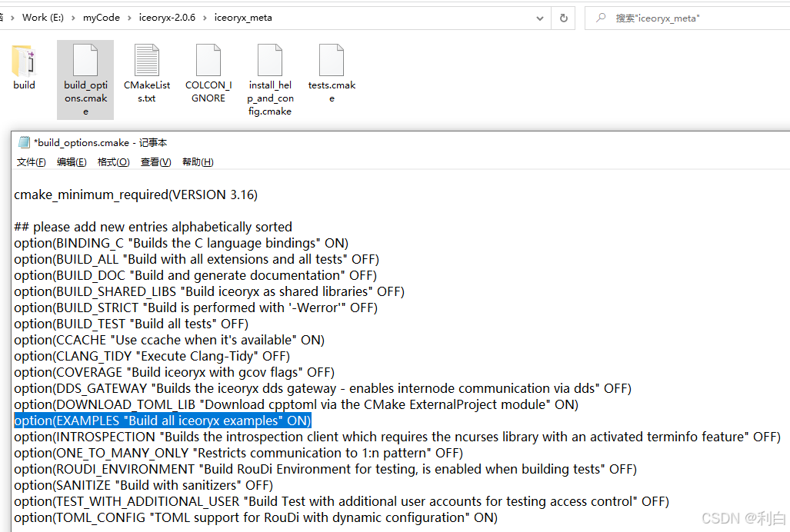Viewport: 790px width, 532px height.
Task: Click the option(INTROSPECTION line
Action: tap(398, 437)
